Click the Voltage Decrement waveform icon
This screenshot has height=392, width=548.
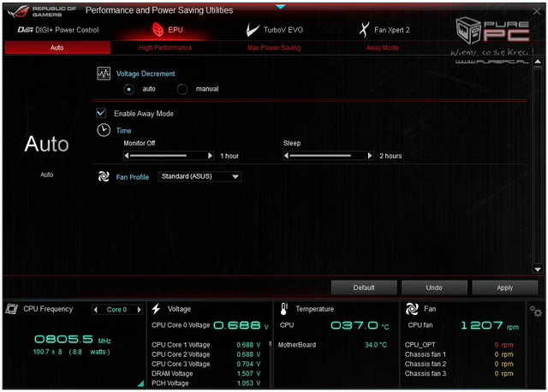pos(104,74)
